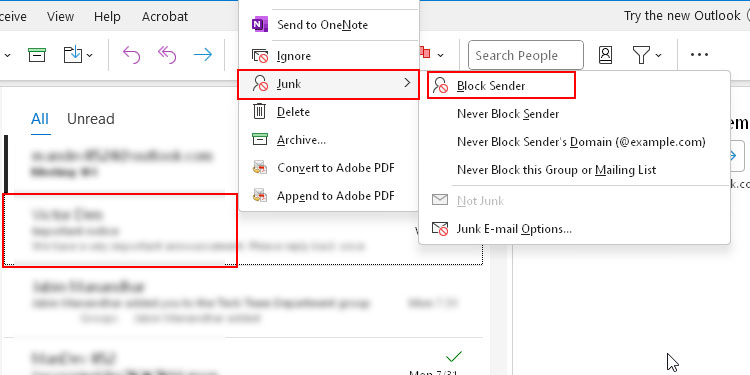Open the Address Book icon
750x375 pixels.
605,55
